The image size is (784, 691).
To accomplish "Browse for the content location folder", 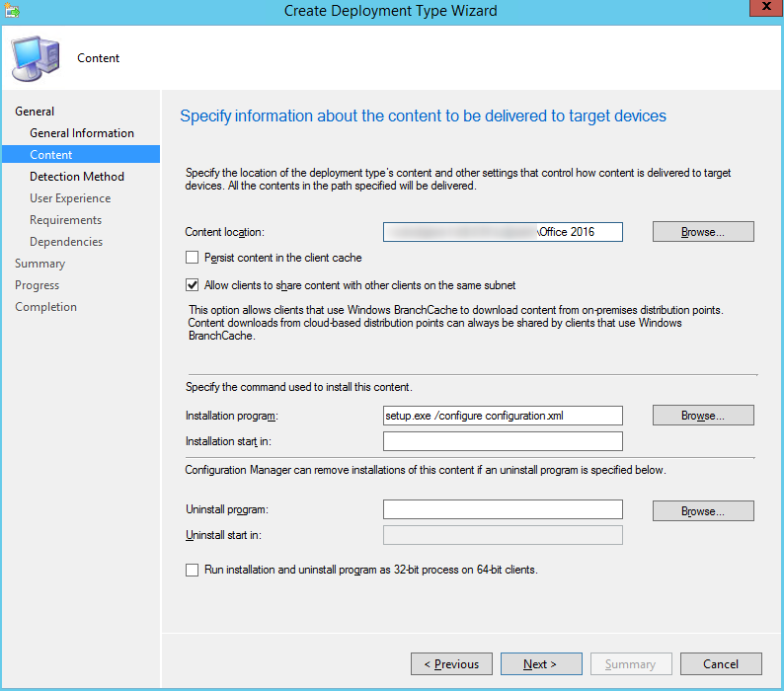I will [703, 232].
